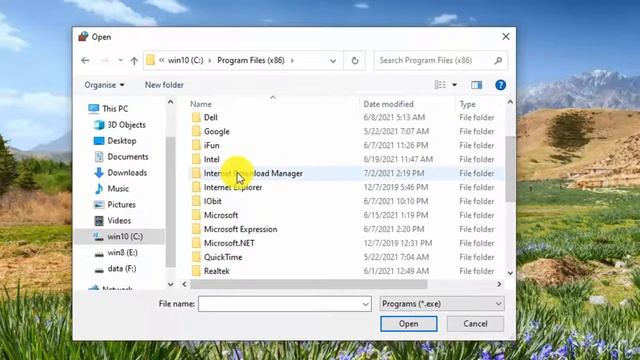This screenshot has height=360, width=640.
Task: Expand the address bar history dropdown
Action: [x=333, y=61]
